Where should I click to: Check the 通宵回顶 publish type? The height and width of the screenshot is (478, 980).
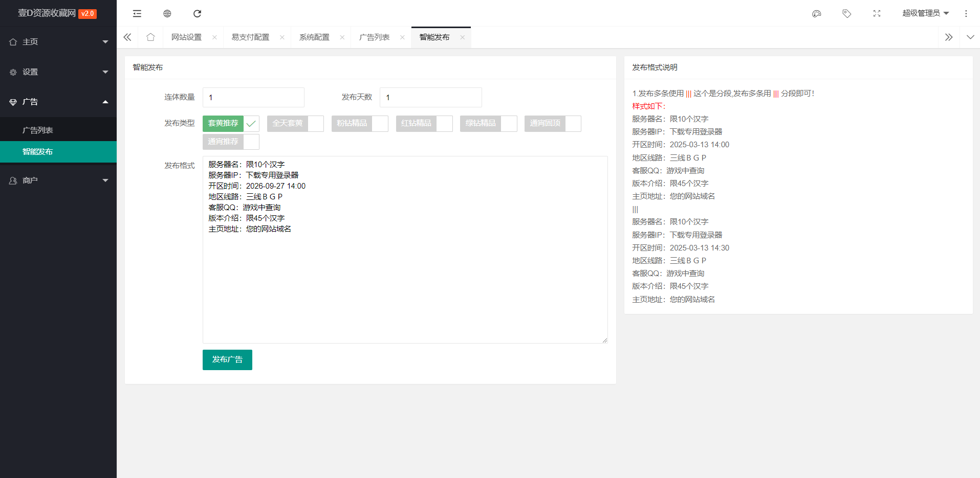coord(553,123)
